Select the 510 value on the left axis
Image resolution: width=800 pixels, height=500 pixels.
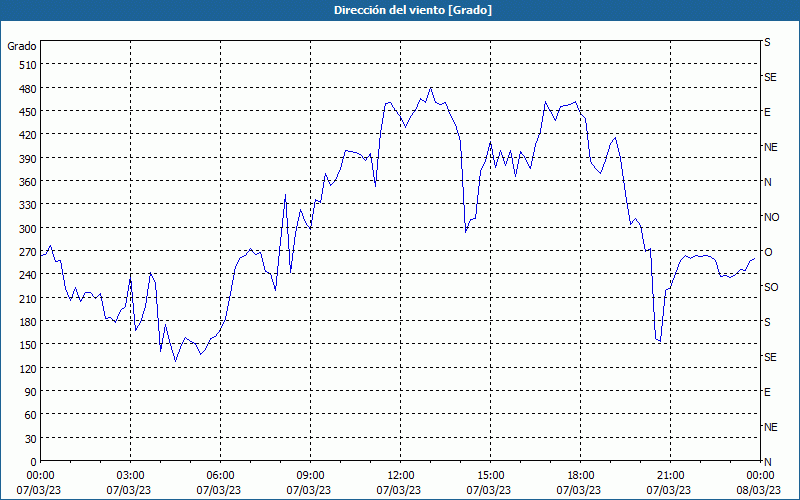pos(29,65)
